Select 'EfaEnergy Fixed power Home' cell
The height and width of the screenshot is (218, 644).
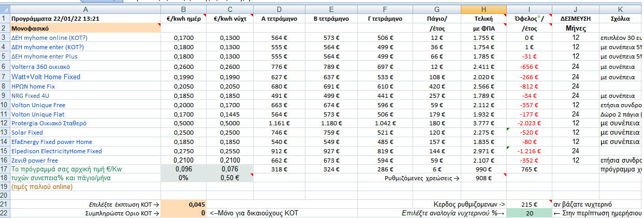coord(85,142)
